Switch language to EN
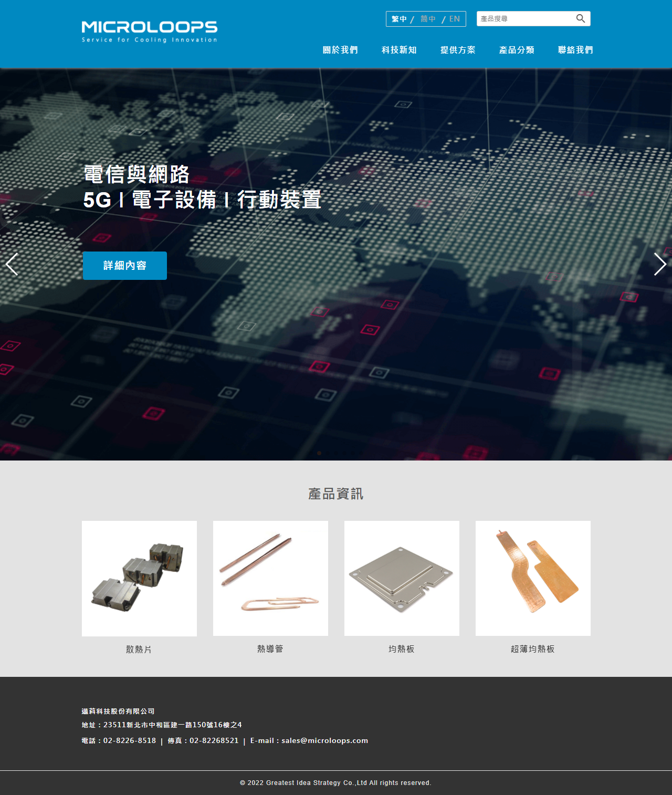The image size is (672, 795). [x=455, y=19]
